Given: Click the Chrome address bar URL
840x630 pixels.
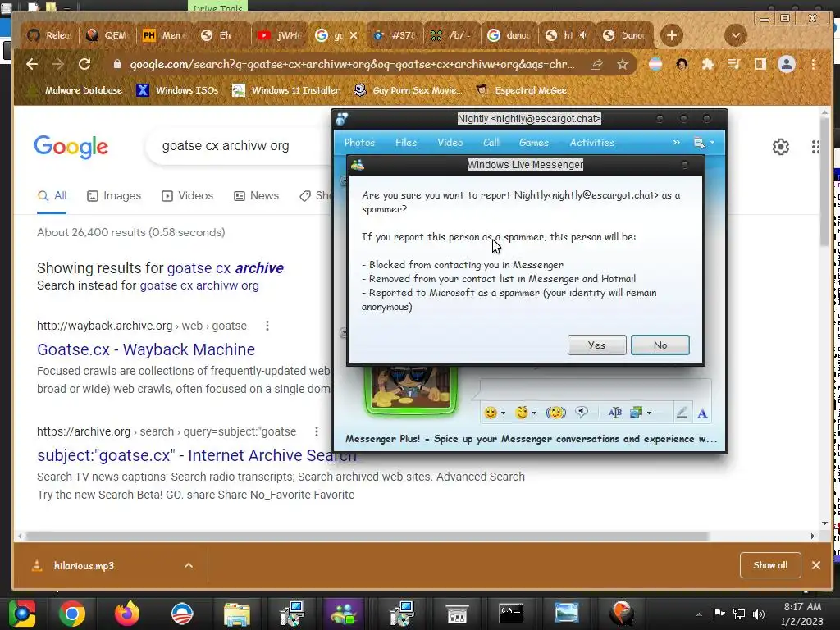Looking at the screenshot, I should click(351, 64).
